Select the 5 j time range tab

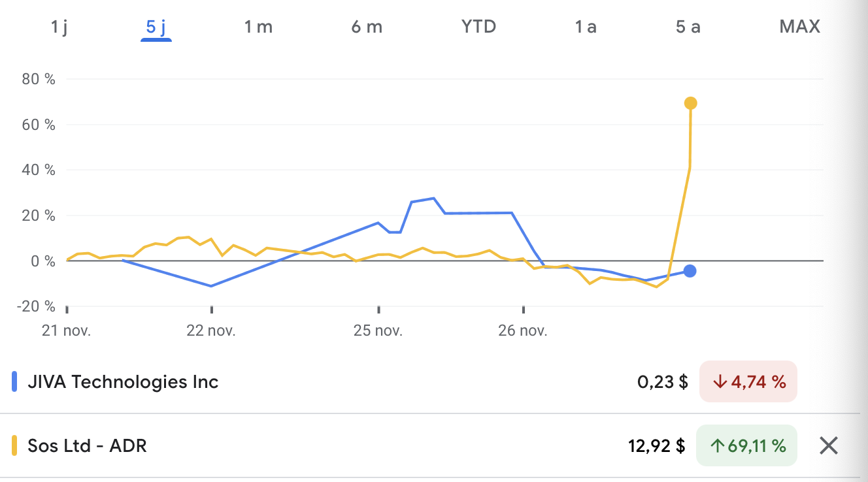tap(156, 27)
